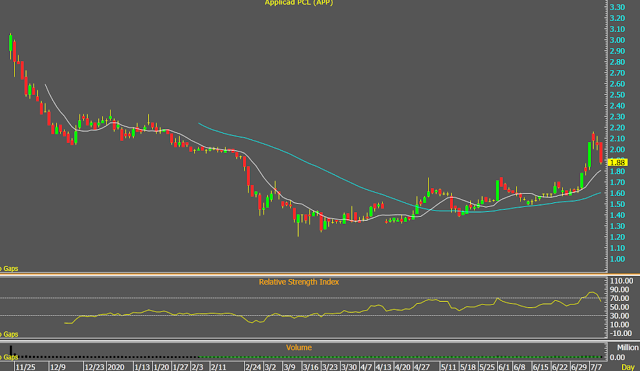Image resolution: width=640 pixels, height=371 pixels.
Task: Click the 0.00 volume scale label
Action: point(617,358)
